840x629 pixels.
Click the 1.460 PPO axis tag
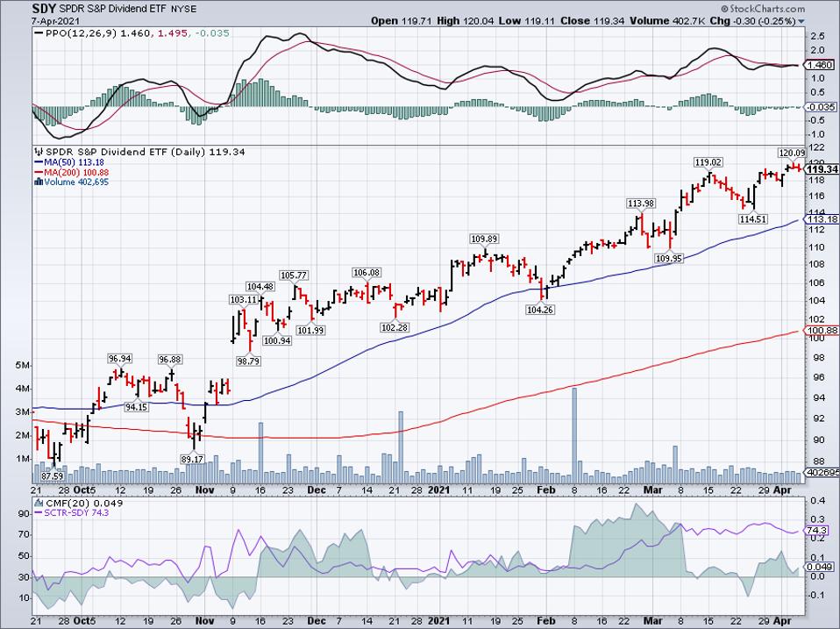(820, 65)
